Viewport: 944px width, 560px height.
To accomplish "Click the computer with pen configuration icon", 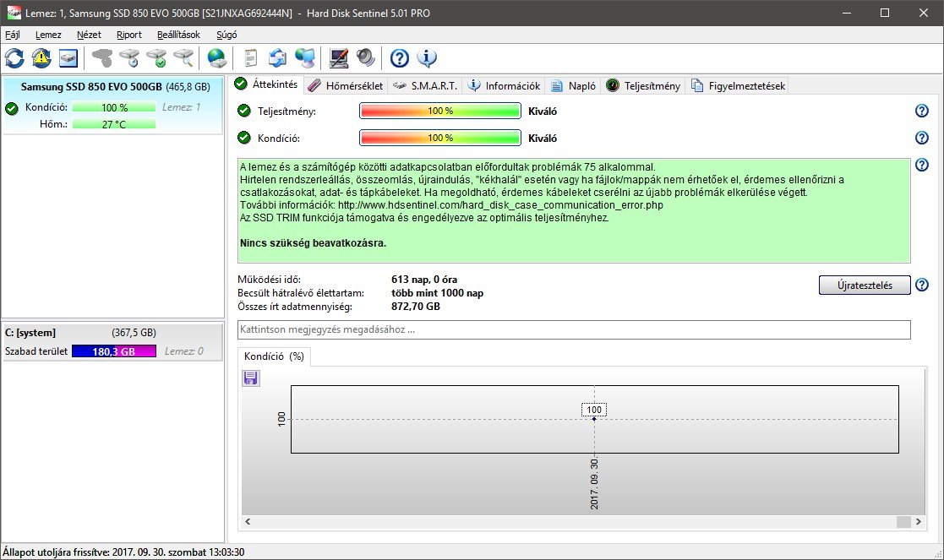I will (338, 58).
